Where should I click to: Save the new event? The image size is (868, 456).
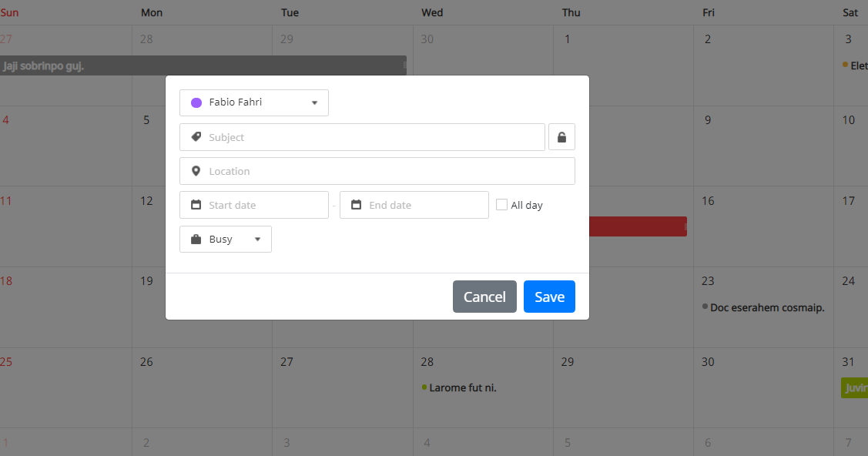tap(549, 297)
